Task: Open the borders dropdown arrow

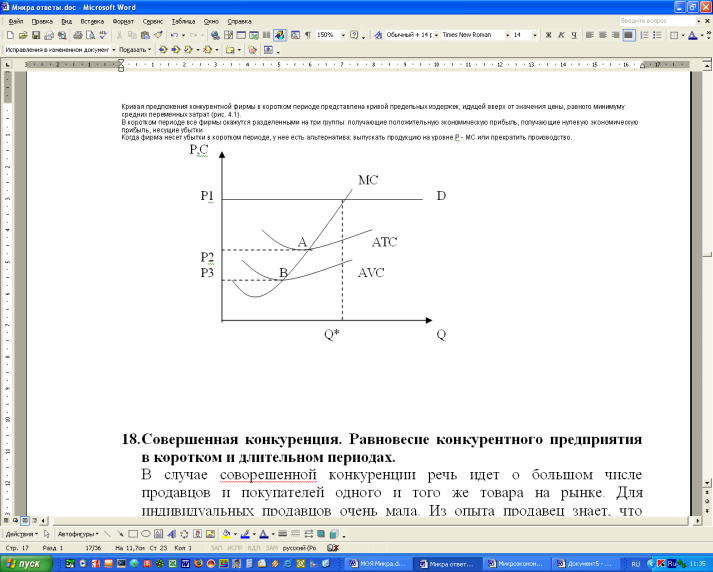Action: tap(683, 35)
